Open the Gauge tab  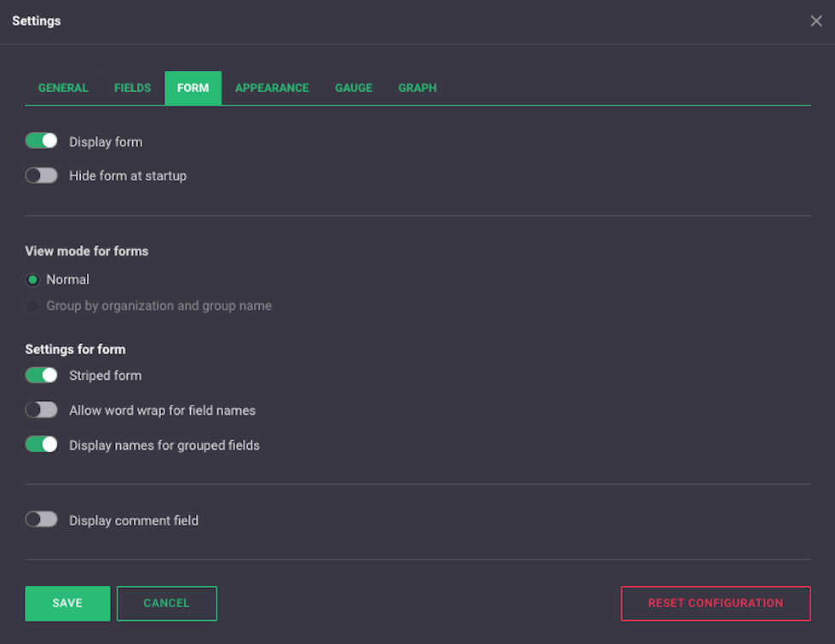(354, 88)
